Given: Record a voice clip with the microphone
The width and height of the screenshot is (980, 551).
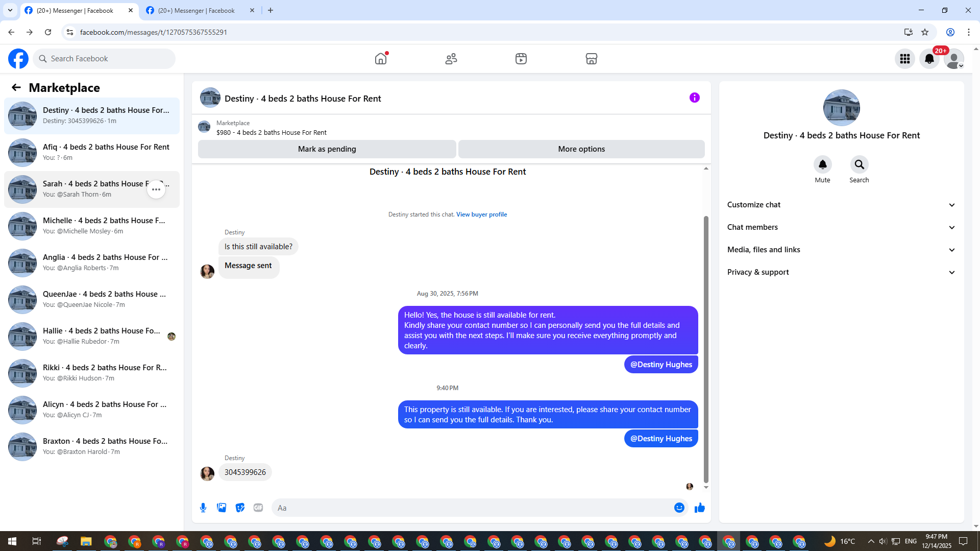Looking at the screenshot, I should tap(203, 508).
